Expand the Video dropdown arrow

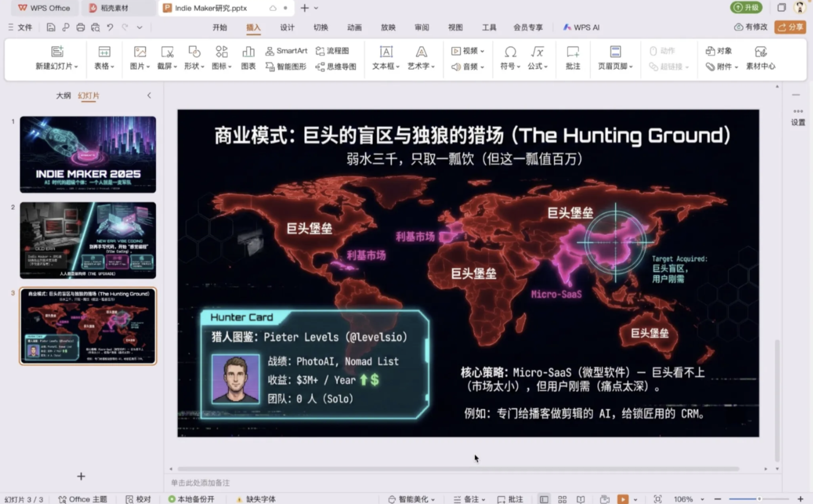point(482,51)
